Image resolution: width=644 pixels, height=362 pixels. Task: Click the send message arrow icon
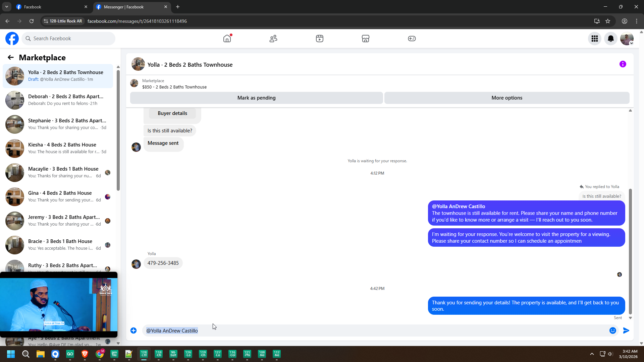[626, 330]
